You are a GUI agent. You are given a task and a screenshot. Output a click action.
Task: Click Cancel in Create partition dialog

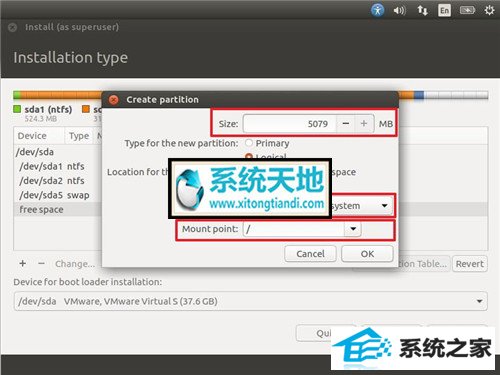click(310, 254)
